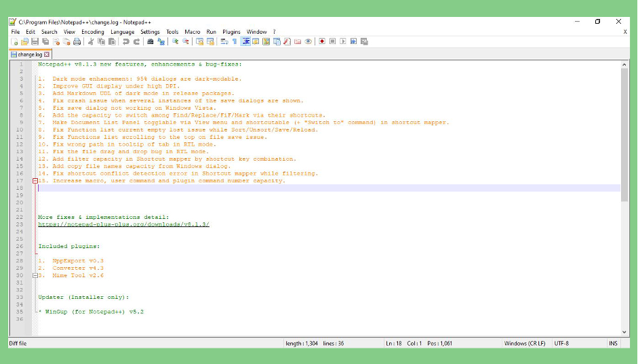Save the file using the floppy icon
Image resolution: width=638 pixels, height=364 pixels.
(35, 41)
